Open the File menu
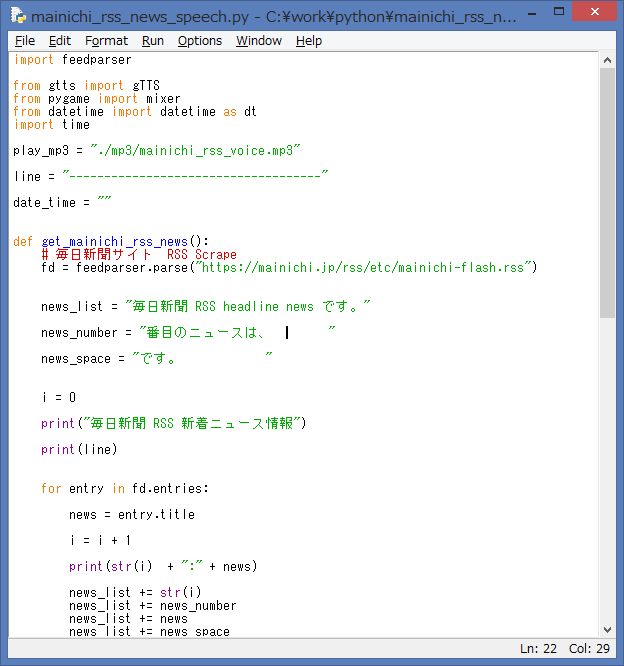The image size is (624, 666). coord(25,41)
